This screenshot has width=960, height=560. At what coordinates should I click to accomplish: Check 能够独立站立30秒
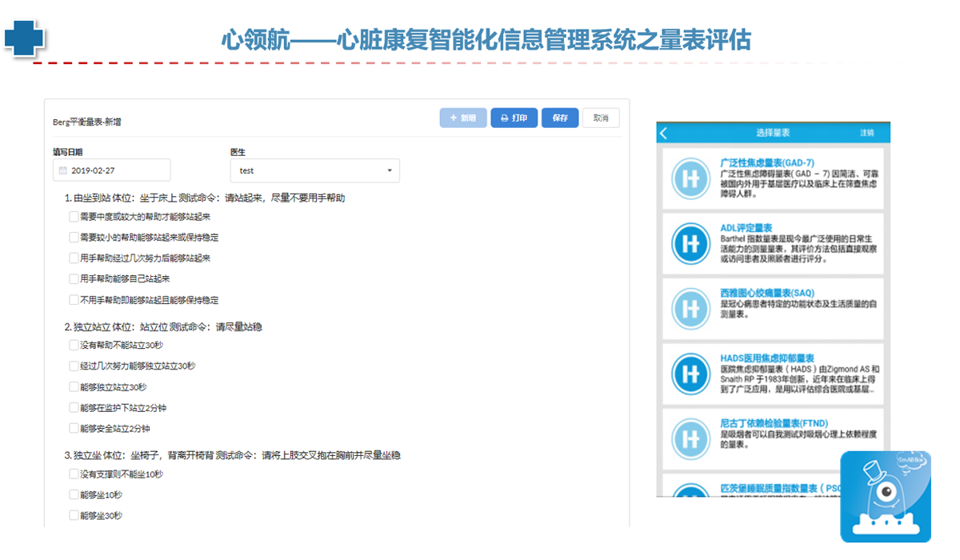pos(74,387)
